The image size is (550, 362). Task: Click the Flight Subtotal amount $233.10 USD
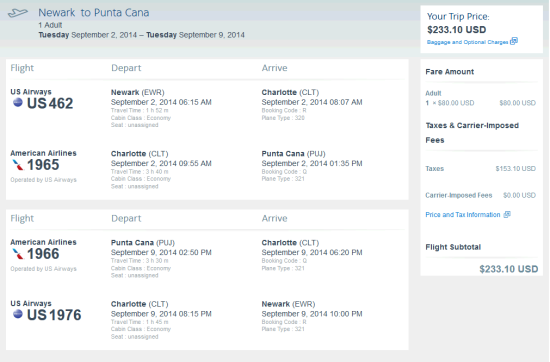(x=509, y=269)
